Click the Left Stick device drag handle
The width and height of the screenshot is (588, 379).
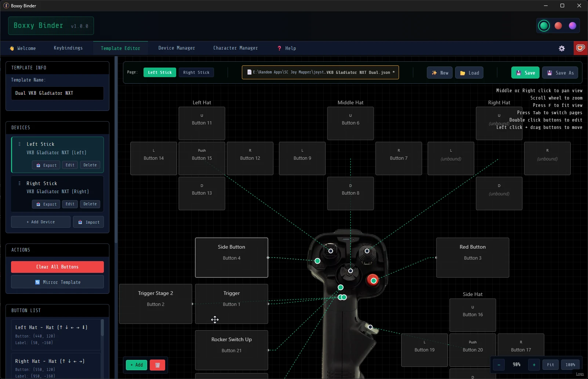[x=19, y=144]
